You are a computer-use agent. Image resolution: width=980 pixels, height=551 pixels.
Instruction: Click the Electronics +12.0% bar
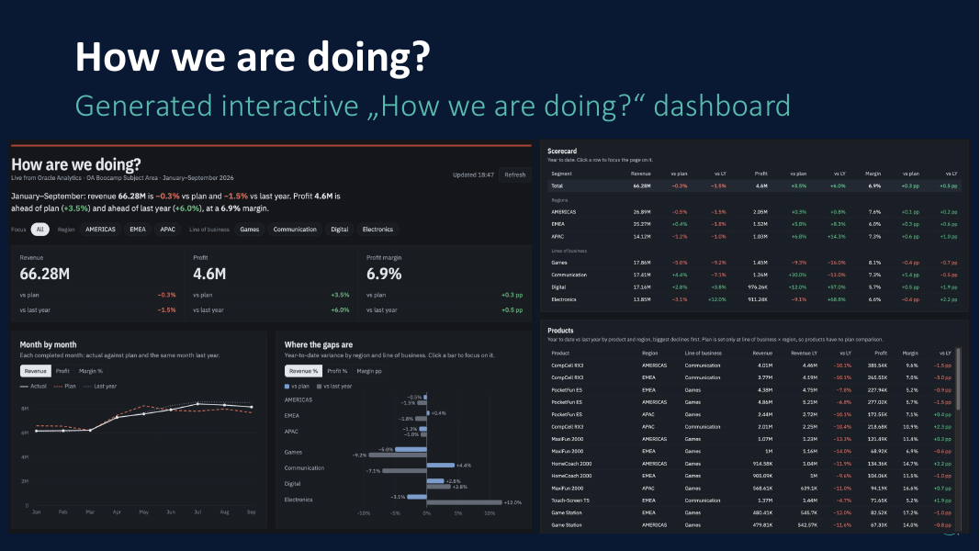465,502
